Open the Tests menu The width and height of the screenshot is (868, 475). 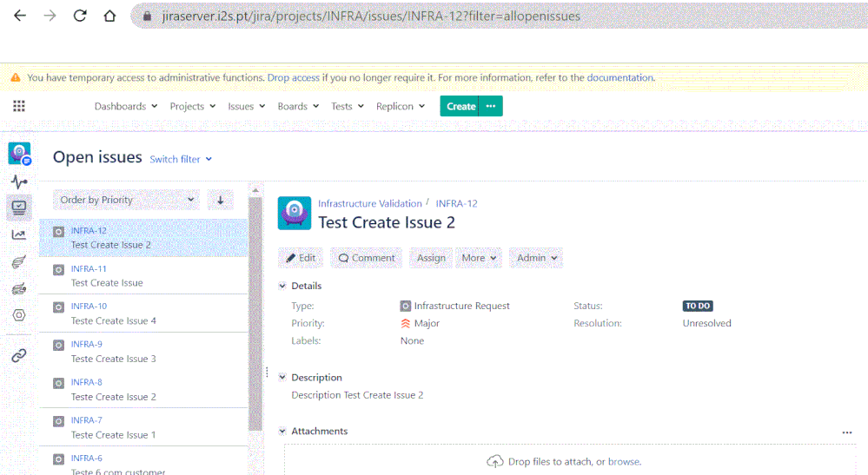(347, 106)
